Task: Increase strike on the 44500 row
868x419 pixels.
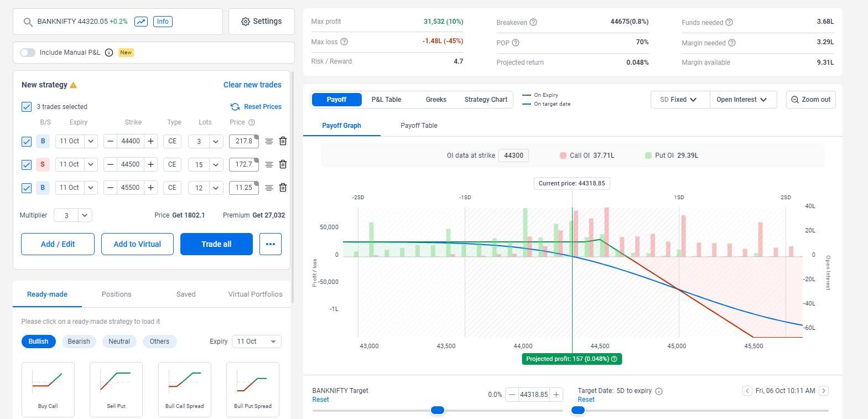Action: pyautogui.click(x=150, y=164)
